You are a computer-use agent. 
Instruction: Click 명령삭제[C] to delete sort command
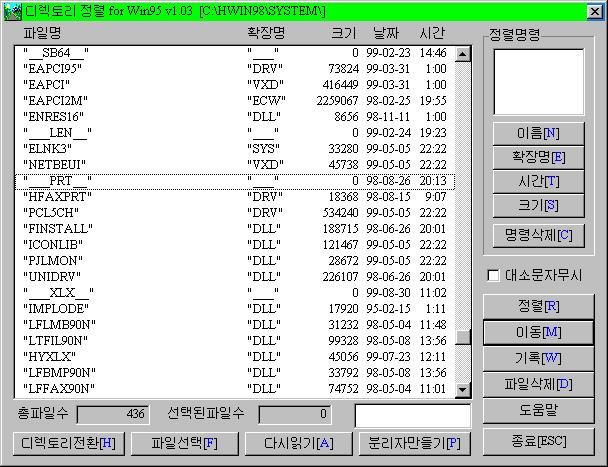click(537, 235)
